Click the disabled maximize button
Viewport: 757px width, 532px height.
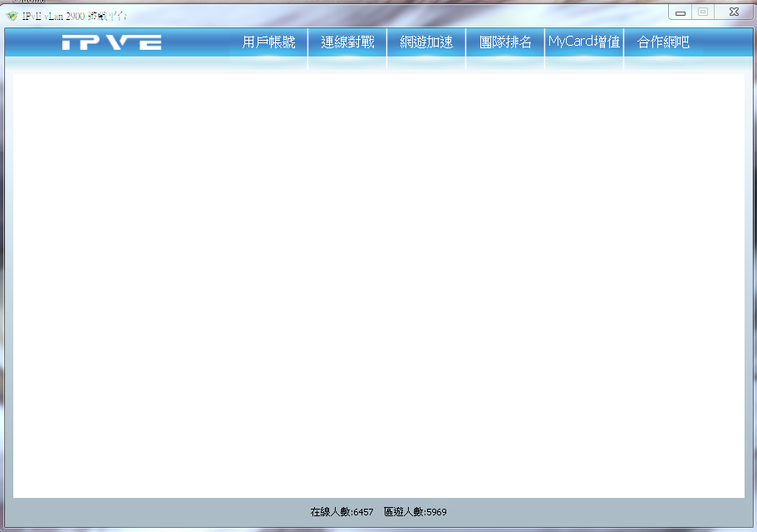pyautogui.click(x=703, y=12)
